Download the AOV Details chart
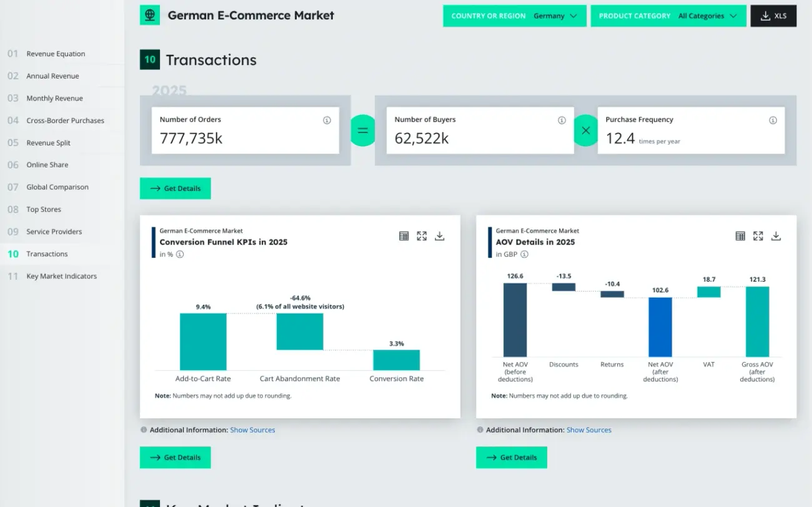Screen dimensions: 812x507 coord(776,236)
